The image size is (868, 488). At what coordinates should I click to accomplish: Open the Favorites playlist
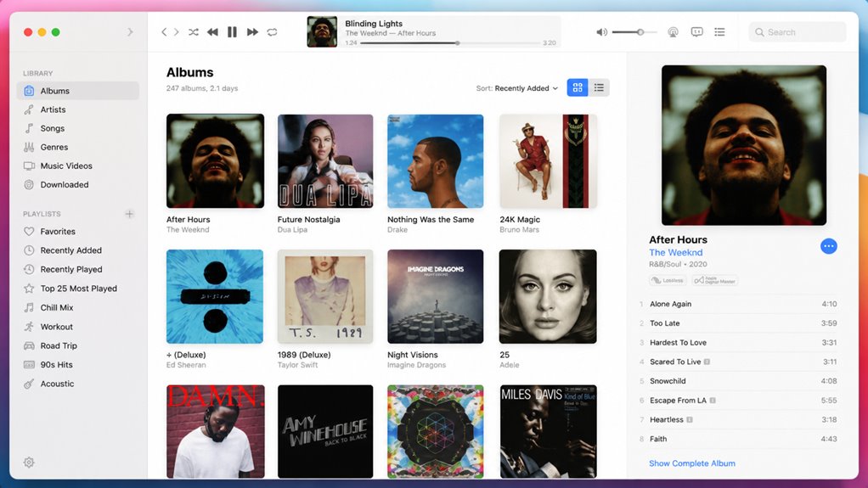(78, 232)
